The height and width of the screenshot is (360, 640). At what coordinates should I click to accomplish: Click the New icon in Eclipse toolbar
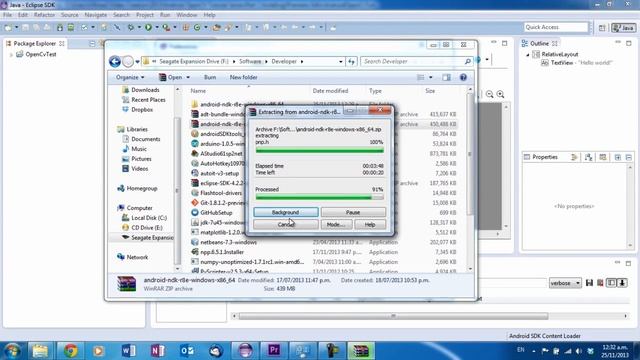coord(8,27)
